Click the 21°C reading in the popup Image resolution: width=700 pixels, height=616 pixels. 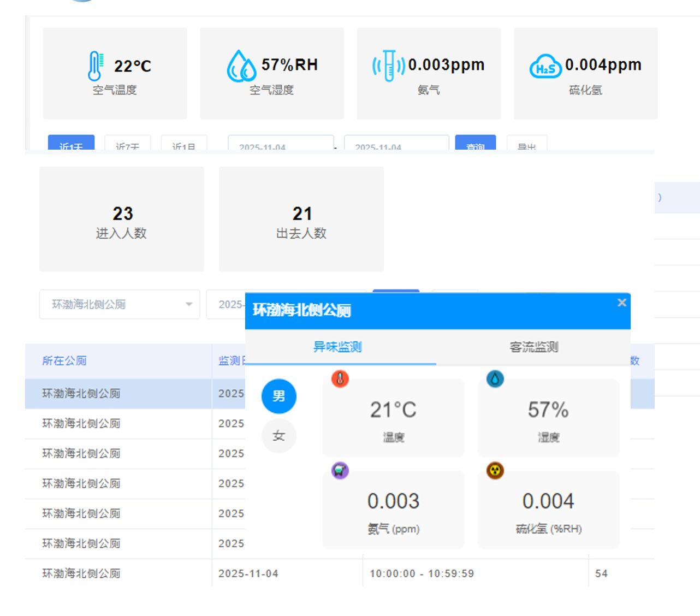pyautogui.click(x=393, y=410)
